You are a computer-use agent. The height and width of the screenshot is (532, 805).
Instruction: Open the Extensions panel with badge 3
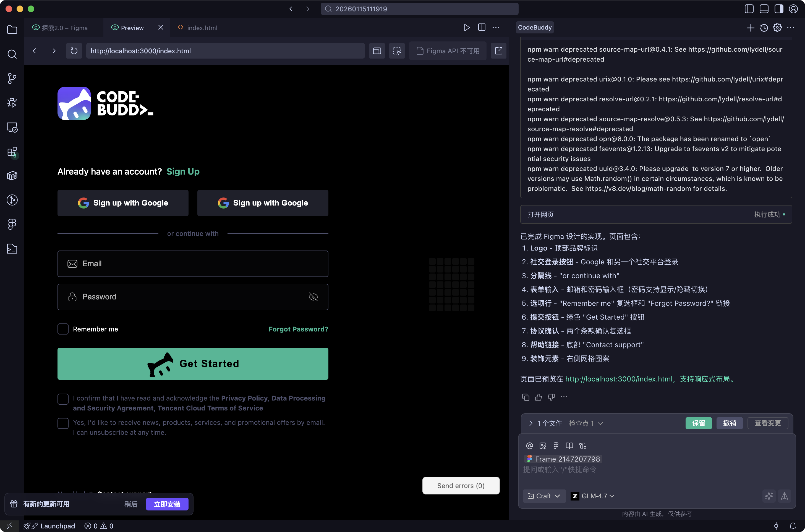[12, 152]
